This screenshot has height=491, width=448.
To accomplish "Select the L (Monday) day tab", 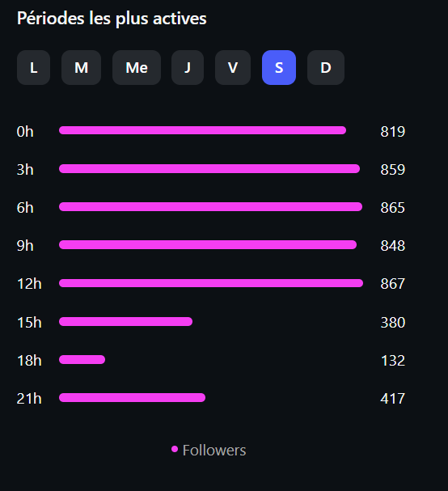I will (x=33, y=67).
